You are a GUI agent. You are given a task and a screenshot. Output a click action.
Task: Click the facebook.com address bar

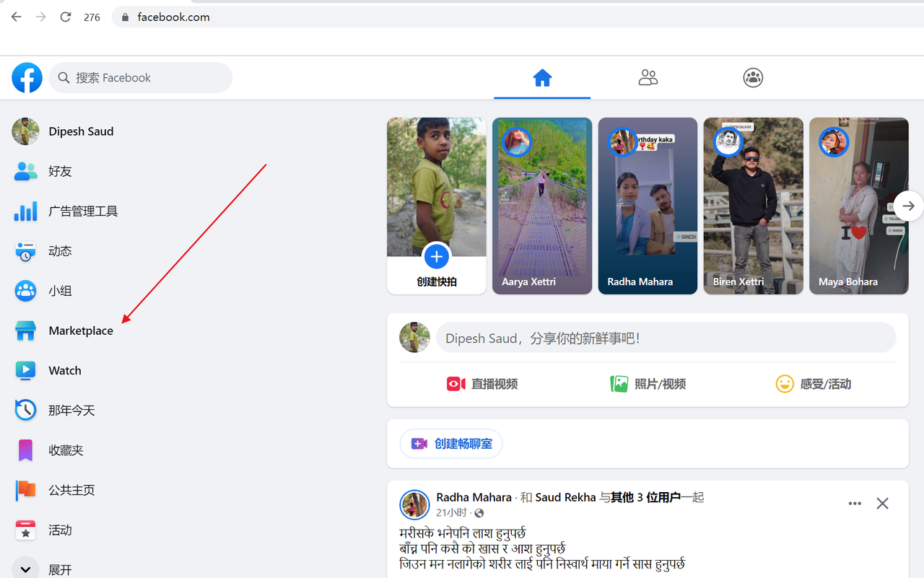click(x=516, y=17)
